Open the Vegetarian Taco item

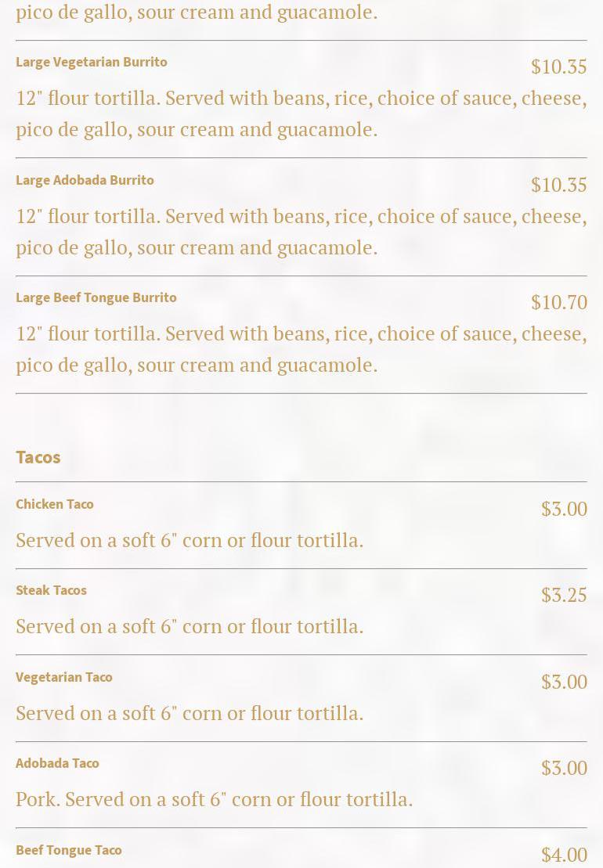(x=64, y=677)
